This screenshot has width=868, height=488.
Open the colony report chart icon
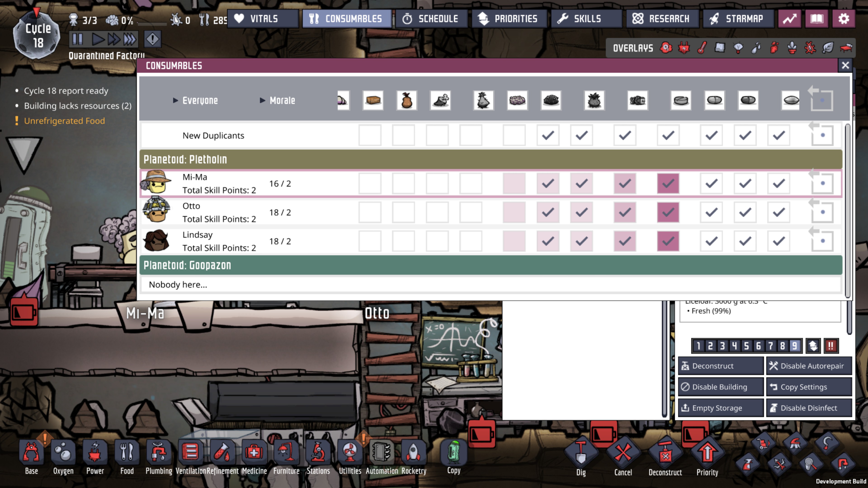pyautogui.click(x=790, y=19)
